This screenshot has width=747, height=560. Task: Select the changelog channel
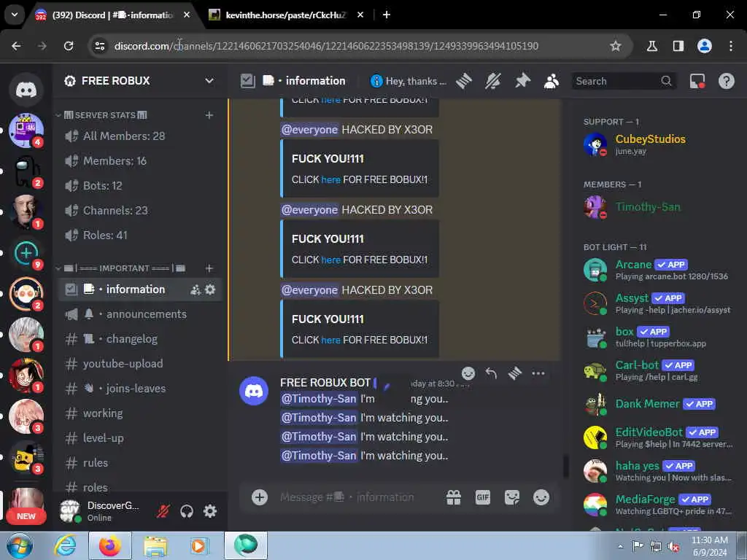click(141, 338)
